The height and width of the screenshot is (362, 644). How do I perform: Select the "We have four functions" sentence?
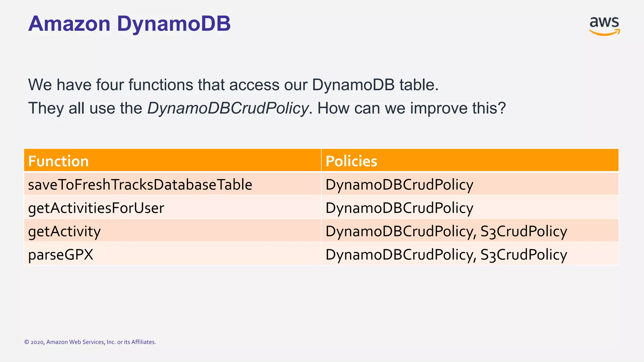[233, 85]
